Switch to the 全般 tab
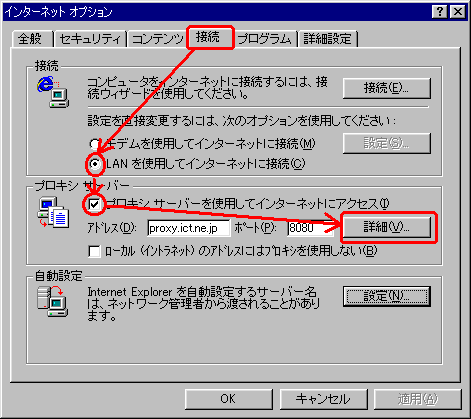This screenshot has height=419, width=471. (x=32, y=39)
